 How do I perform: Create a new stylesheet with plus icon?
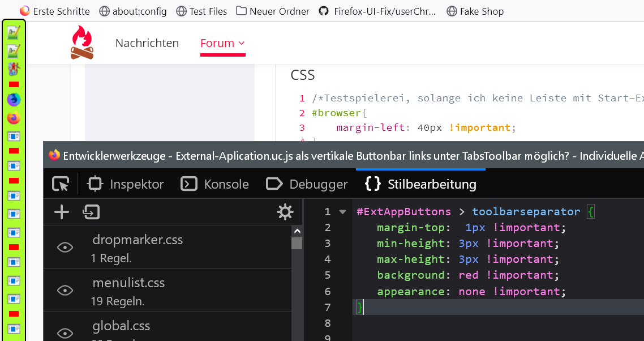tap(61, 212)
